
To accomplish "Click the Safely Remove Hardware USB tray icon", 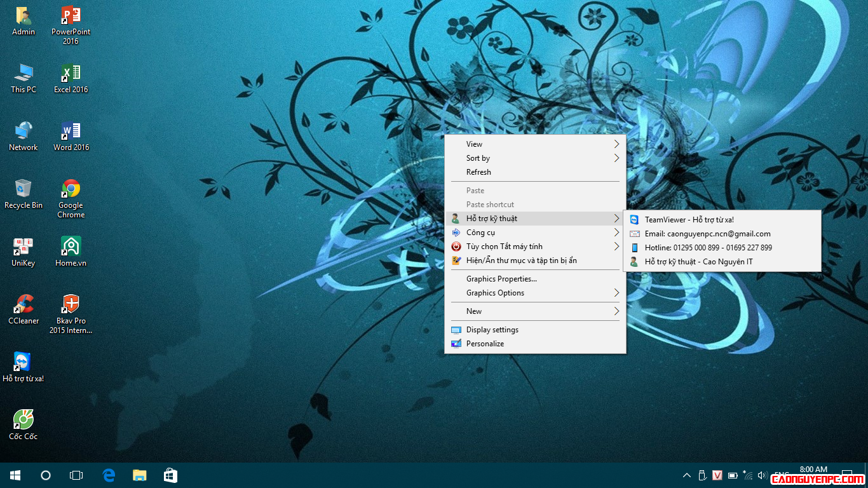I will click(702, 475).
